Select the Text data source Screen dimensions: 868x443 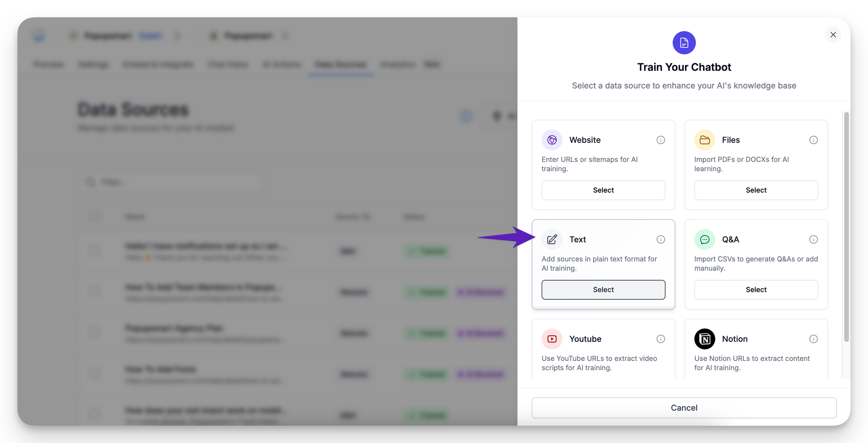tap(603, 289)
